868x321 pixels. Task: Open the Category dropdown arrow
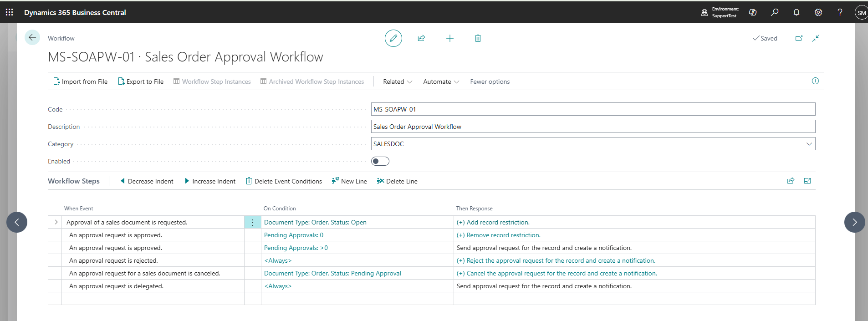pos(809,144)
